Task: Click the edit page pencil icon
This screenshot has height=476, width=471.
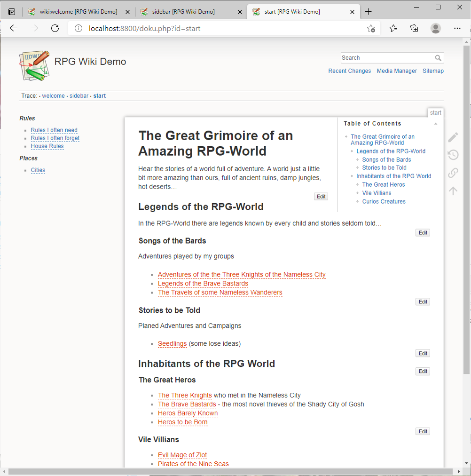Action: coord(453,137)
